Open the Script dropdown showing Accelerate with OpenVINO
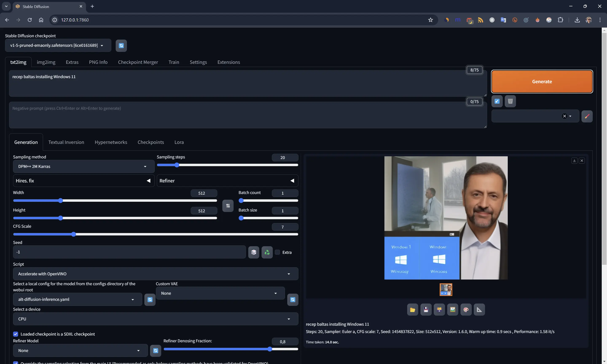The image size is (607, 364). click(156, 274)
